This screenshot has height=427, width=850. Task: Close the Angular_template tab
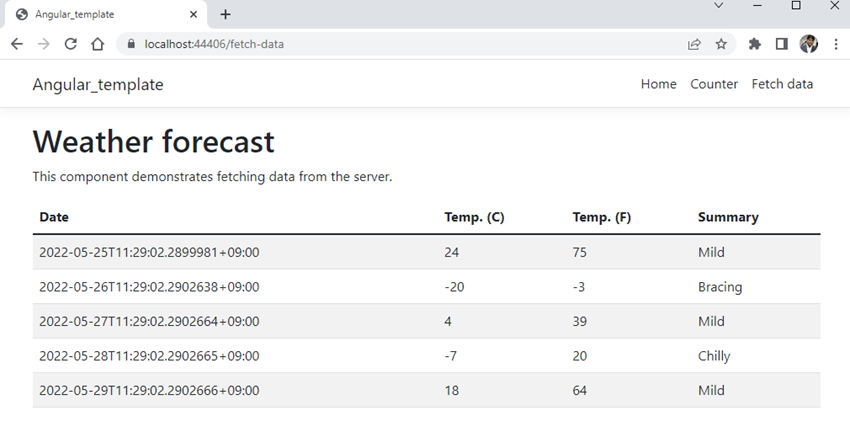coord(193,15)
